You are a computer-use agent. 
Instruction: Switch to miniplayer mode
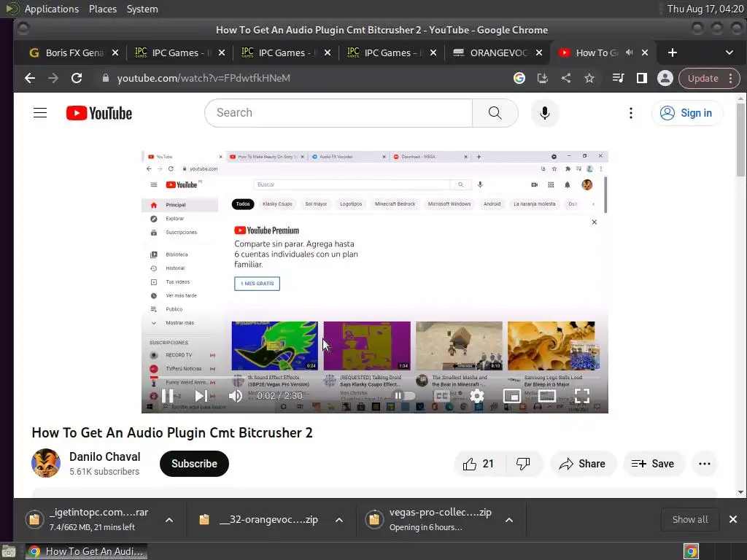tap(511, 396)
